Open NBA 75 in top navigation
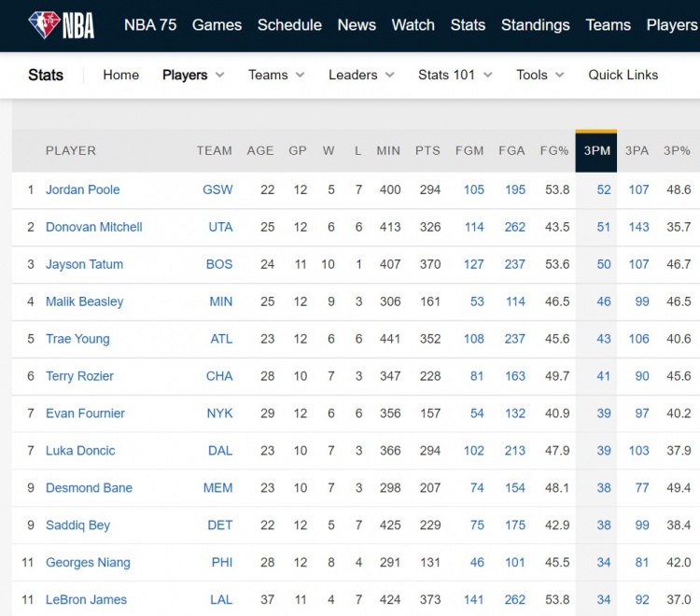This screenshot has width=700, height=616. pos(150,25)
